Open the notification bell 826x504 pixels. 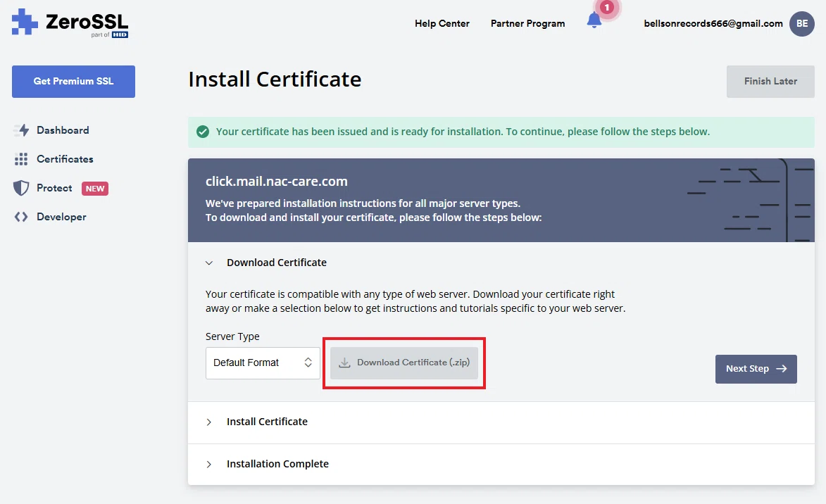594,20
